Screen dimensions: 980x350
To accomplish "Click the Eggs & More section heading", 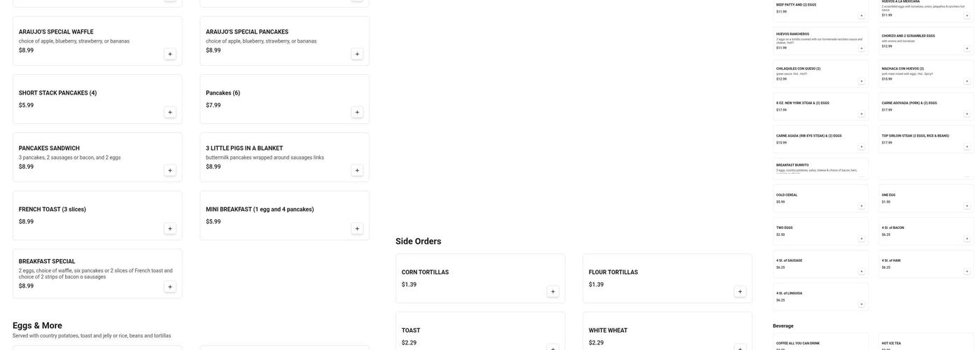I will click(x=37, y=325).
